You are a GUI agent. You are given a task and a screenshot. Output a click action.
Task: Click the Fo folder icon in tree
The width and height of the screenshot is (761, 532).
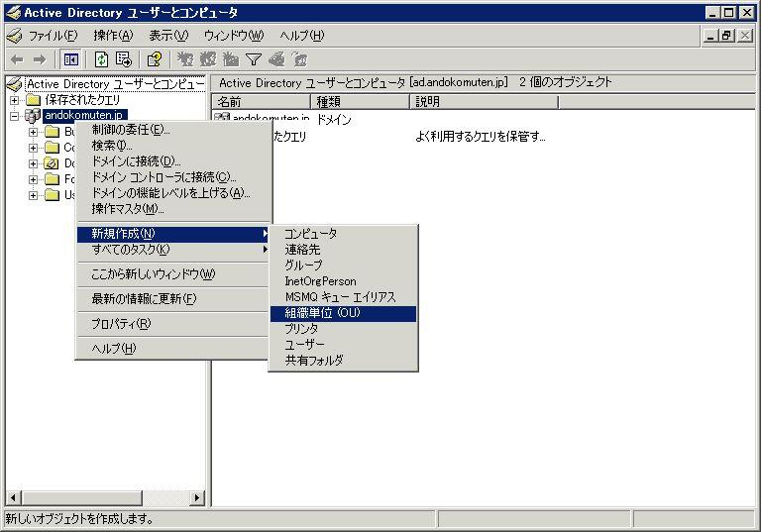point(52,179)
